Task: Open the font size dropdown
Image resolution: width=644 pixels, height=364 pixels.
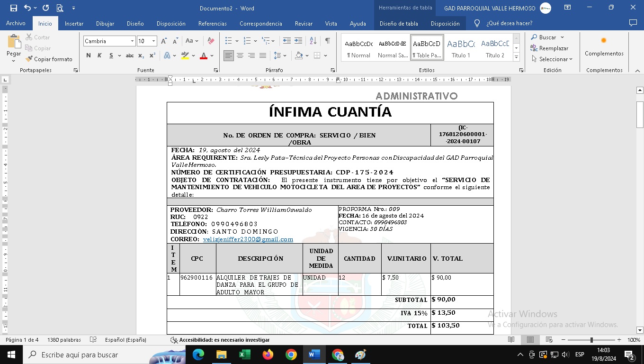Action: point(153,41)
